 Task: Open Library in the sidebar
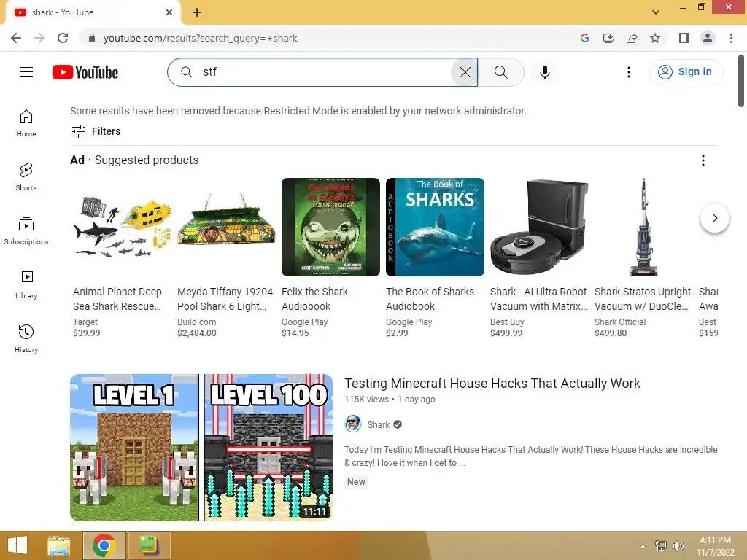(x=26, y=285)
